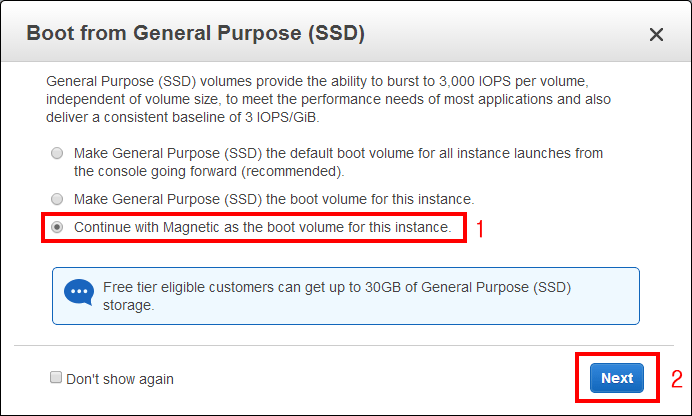Viewport: 692px width, 416px height.
Task: Close the Boot from General Purpose dialog
Action: [656, 34]
